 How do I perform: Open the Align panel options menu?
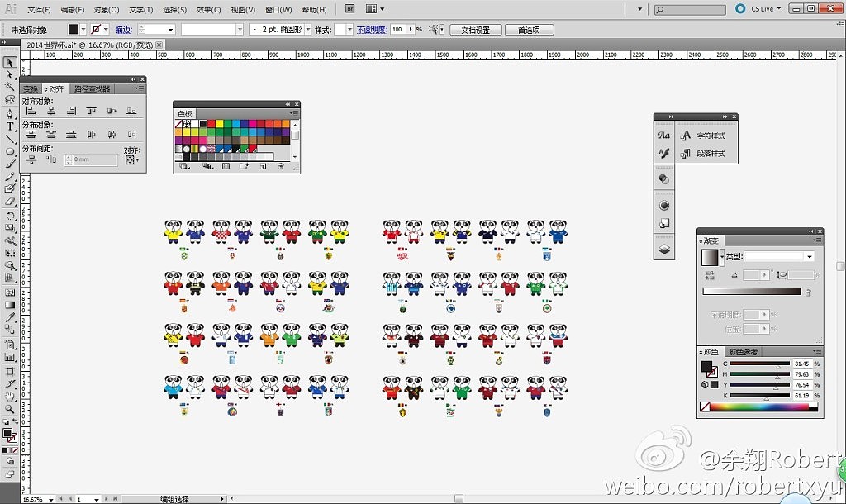140,88
